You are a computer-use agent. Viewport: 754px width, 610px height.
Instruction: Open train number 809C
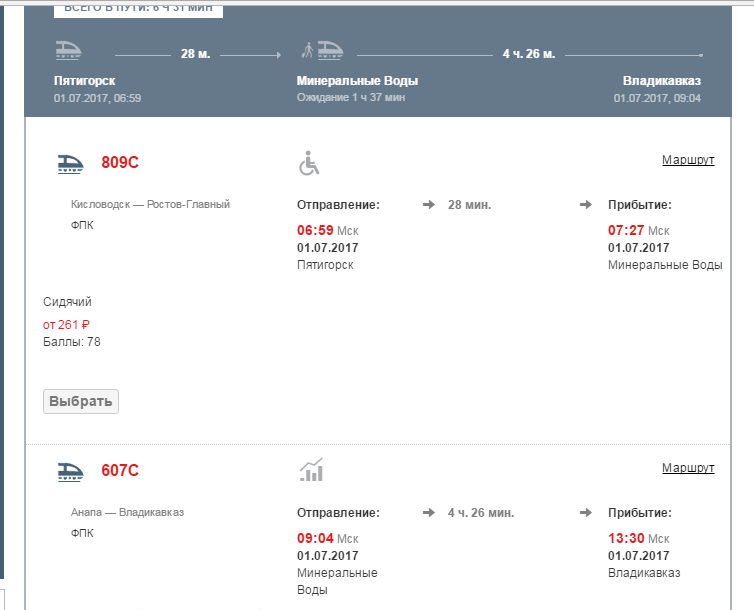tap(120, 163)
